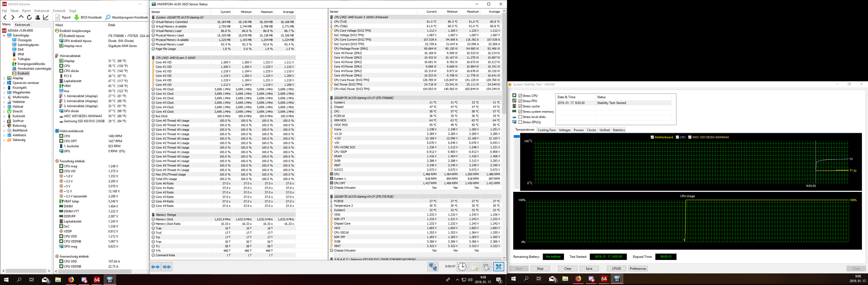Screen dimensions: 868x285
Task: Click AIDA64 icon on left taskbar
Action: point(97,280)
